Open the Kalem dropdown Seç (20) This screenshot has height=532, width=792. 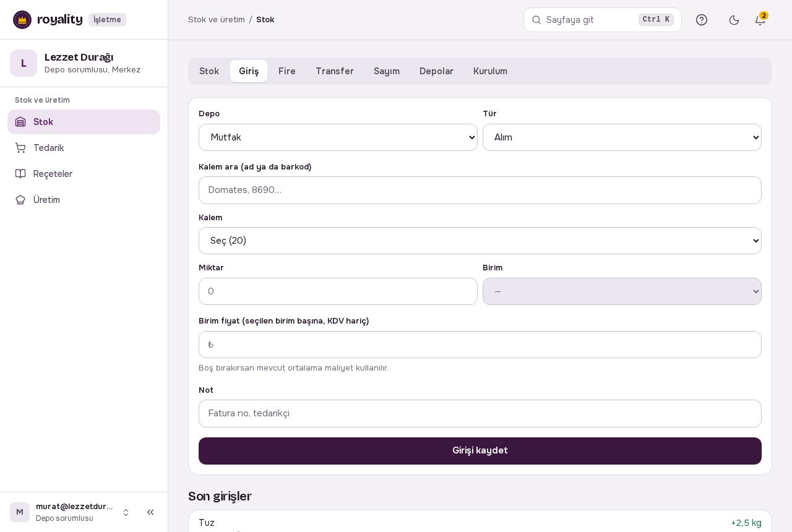[480, 241]
